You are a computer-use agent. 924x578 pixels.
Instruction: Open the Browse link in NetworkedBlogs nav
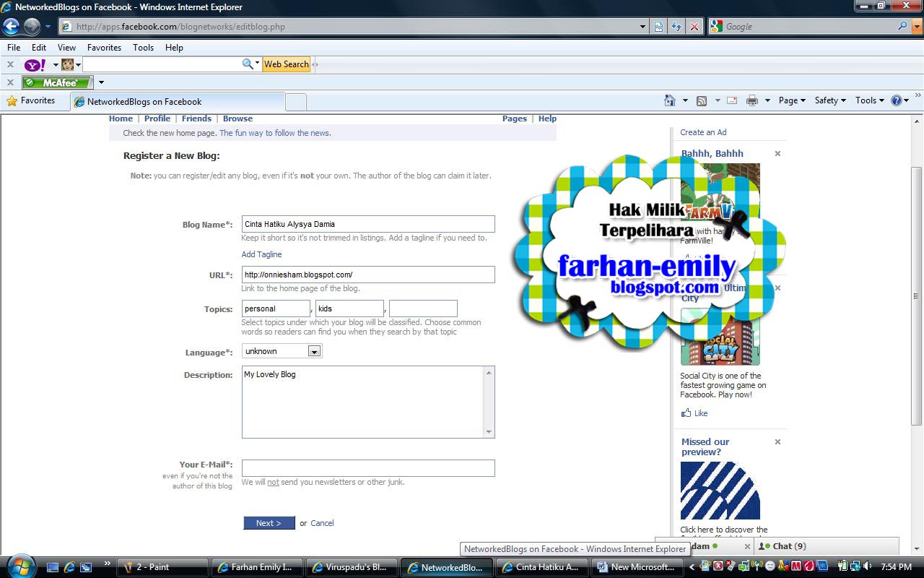(x=237, y=118)
